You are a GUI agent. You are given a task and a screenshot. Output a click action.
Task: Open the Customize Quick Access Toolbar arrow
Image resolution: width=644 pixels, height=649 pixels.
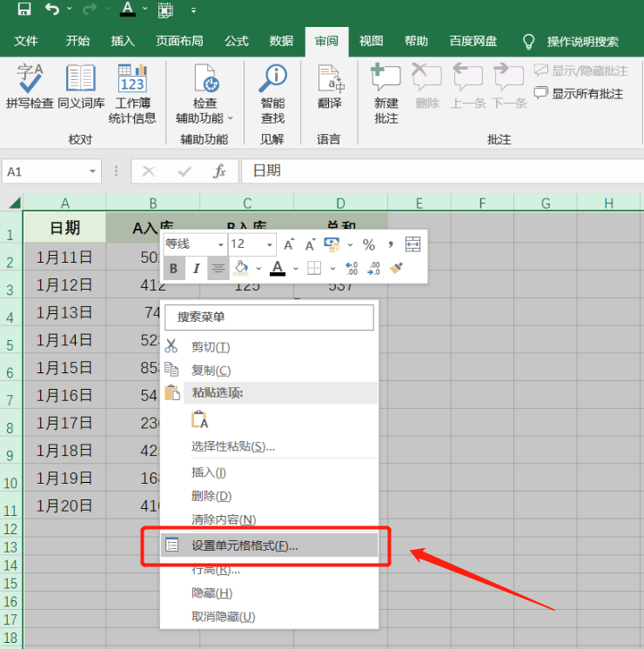point(193,10)
